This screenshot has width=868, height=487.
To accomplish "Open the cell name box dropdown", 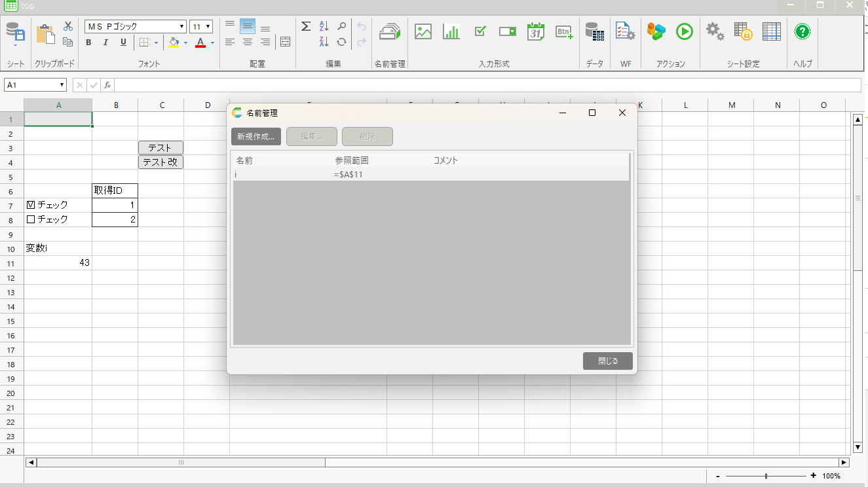I will pyautogui.click(x=62, y=85).
